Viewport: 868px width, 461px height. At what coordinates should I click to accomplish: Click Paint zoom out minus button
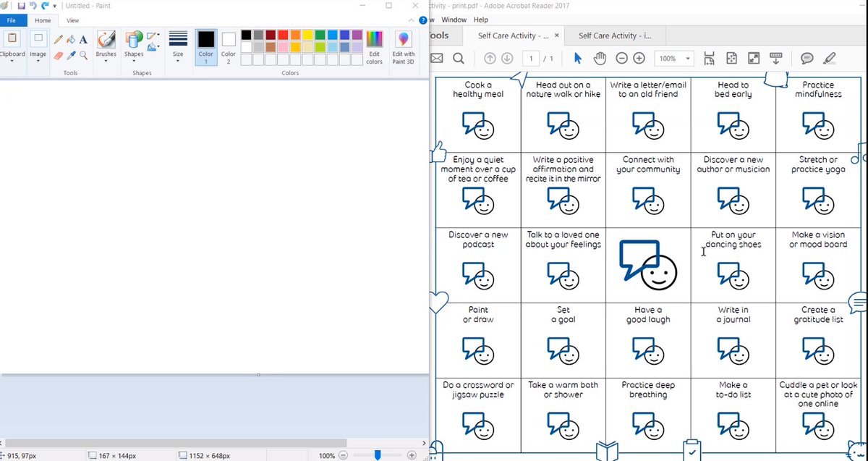pyautogui.click(x=344, y=455)
